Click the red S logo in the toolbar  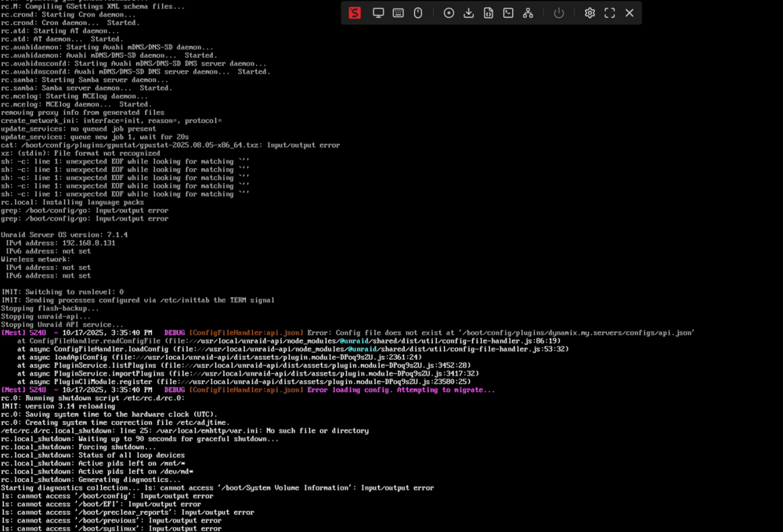(355, 13)
